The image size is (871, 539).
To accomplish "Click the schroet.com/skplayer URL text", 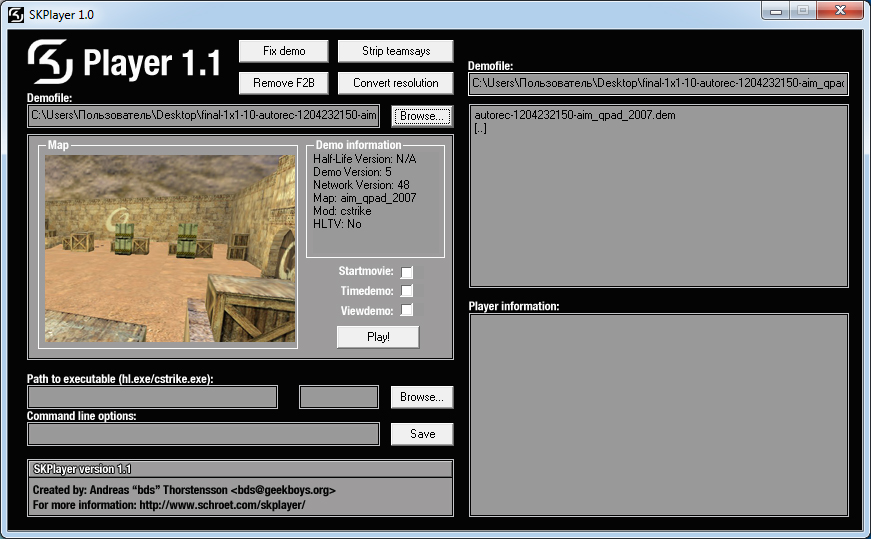I will pos(222,505).
